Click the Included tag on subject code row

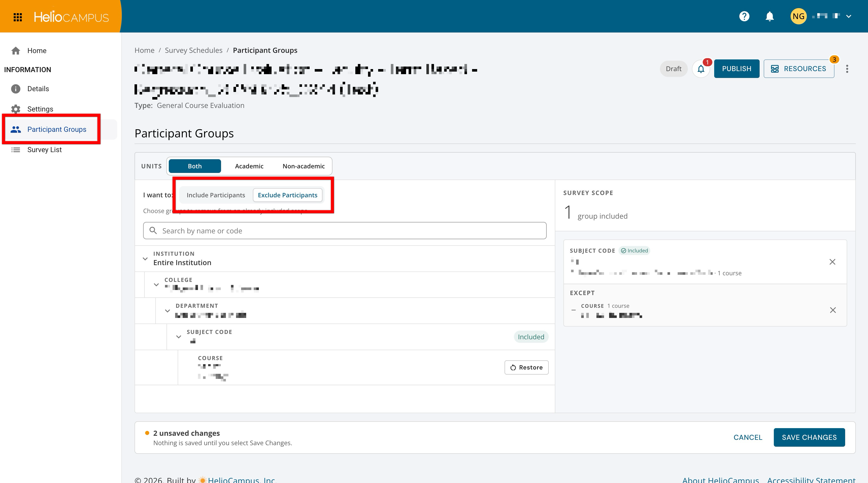531,337
